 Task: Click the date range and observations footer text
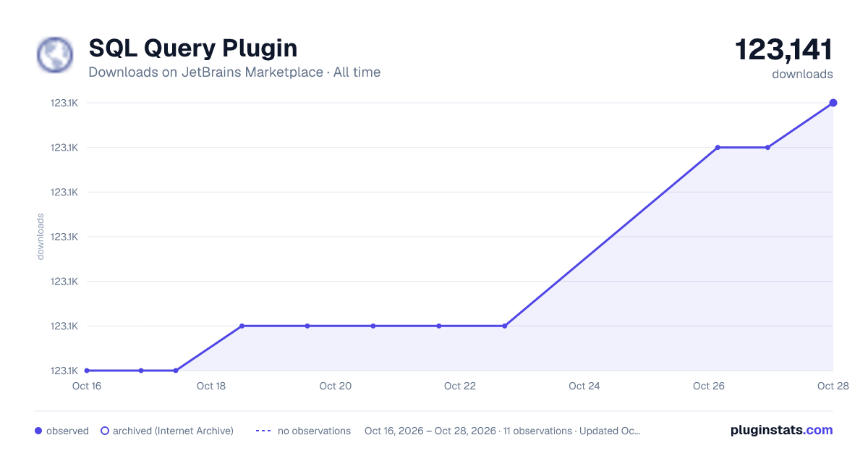[503, 431]
